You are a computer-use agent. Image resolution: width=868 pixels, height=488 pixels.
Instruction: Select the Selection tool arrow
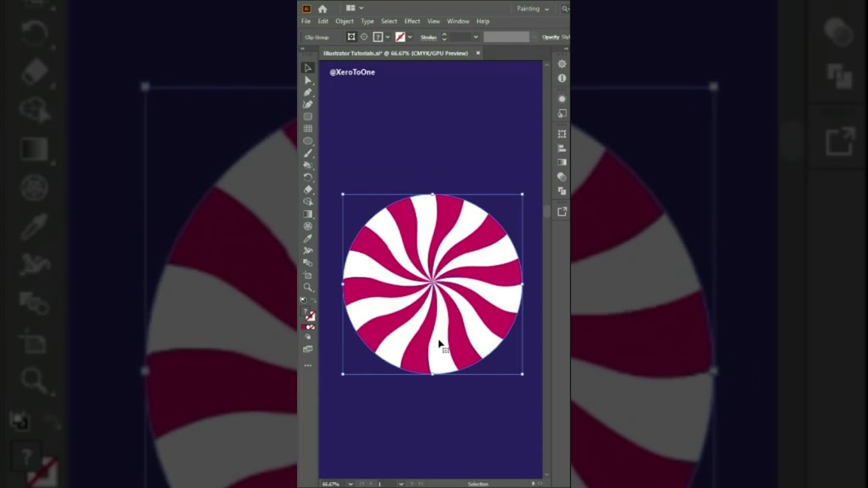308,68
